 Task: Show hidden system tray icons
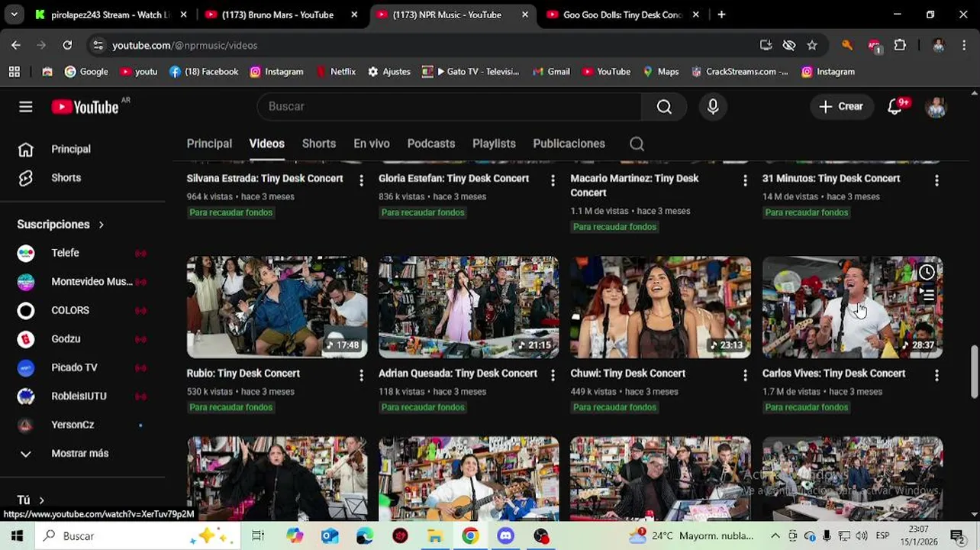coord(775,535)
